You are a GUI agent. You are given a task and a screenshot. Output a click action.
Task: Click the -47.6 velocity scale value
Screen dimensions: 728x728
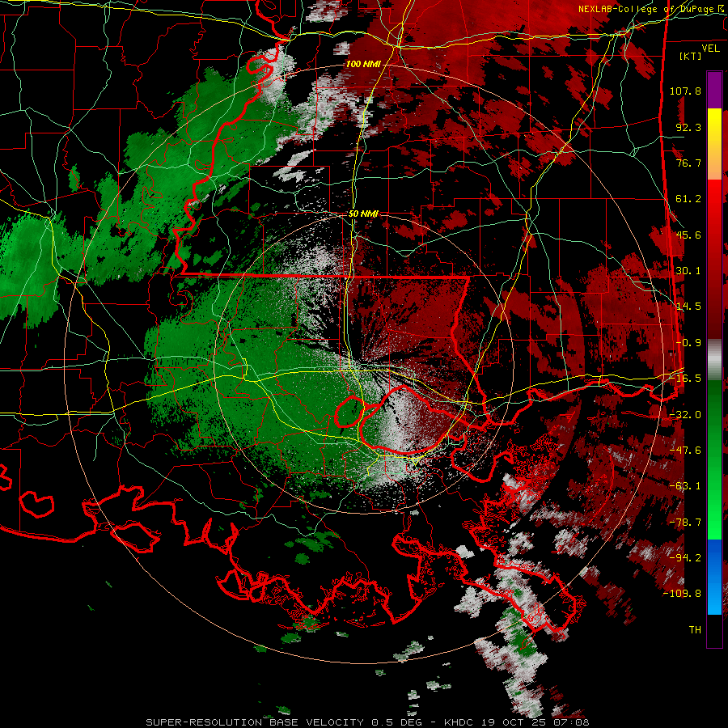click(685, 450)
